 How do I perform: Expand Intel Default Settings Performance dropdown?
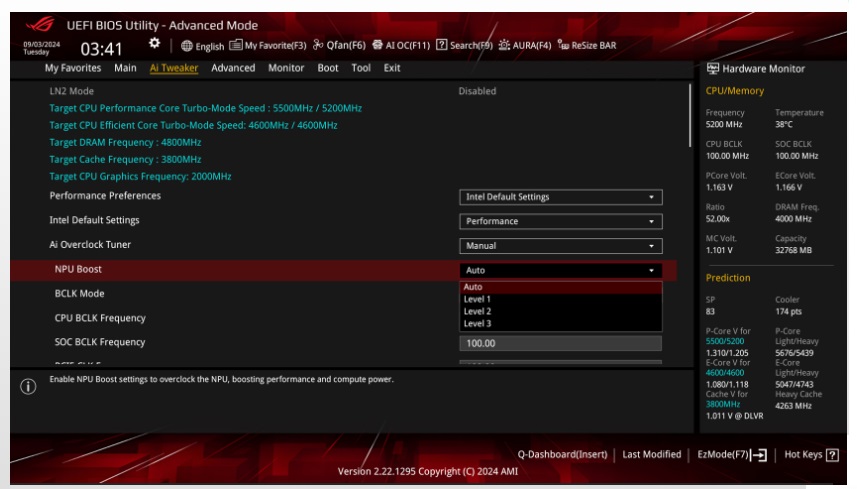coord(560,221)
